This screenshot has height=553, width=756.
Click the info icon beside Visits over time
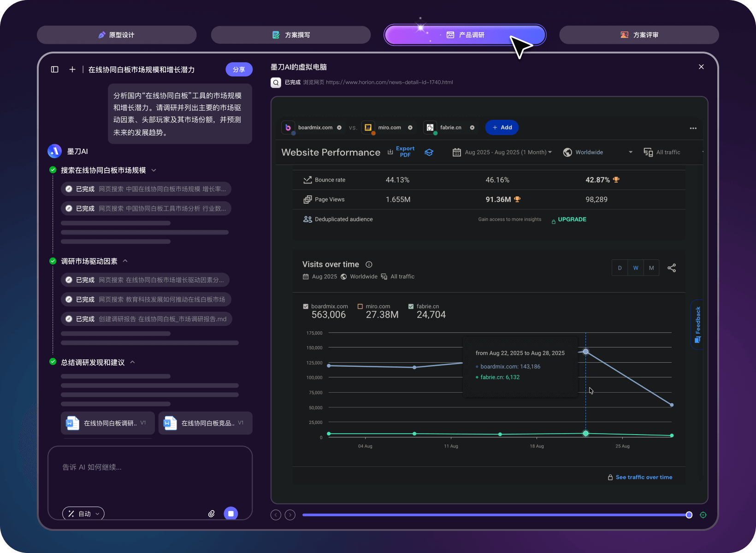(x=369, y=265)
